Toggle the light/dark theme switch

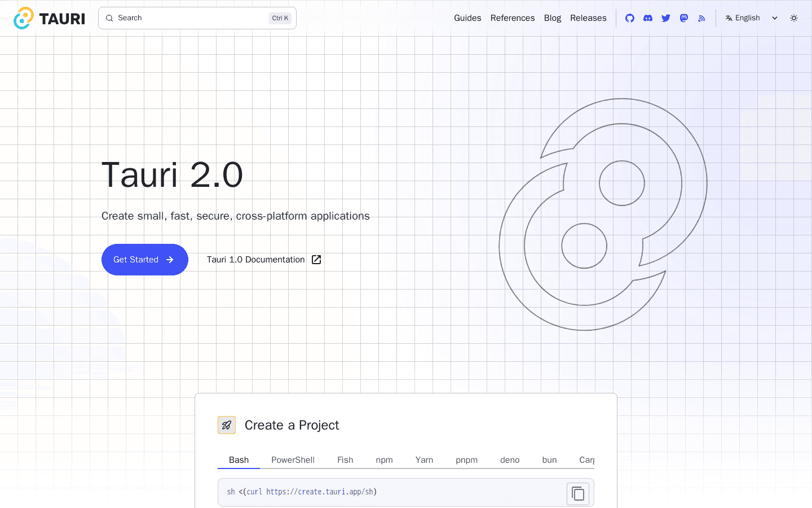coord(794,18)
